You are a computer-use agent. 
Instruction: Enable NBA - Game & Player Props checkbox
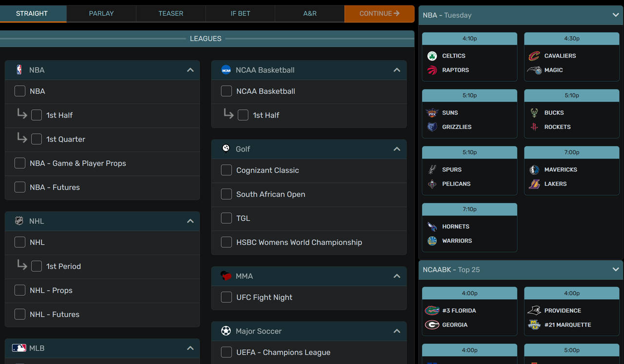coord(20,163)
